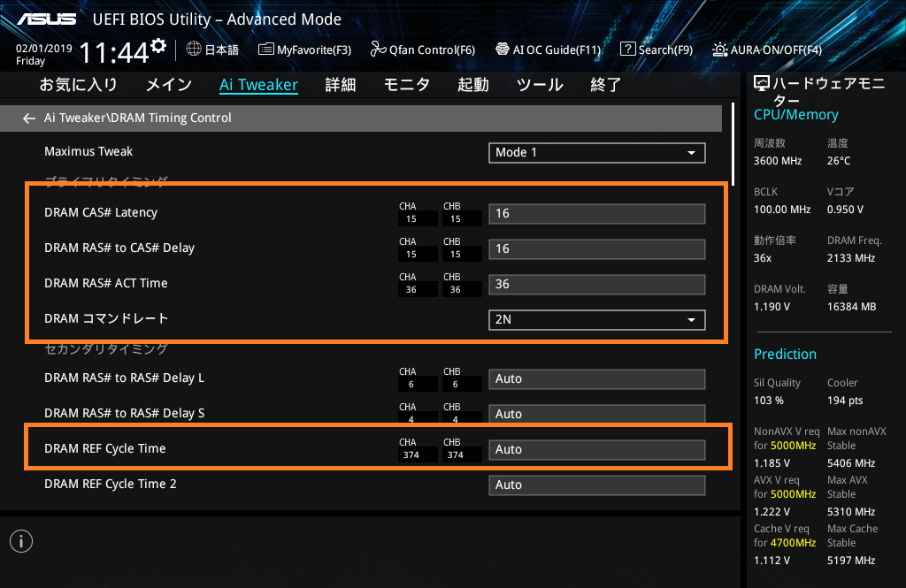Expand the Maximus Tweak Mode 1 dropdown
This screenshot has height=588, width=906.
coord(597,152)
